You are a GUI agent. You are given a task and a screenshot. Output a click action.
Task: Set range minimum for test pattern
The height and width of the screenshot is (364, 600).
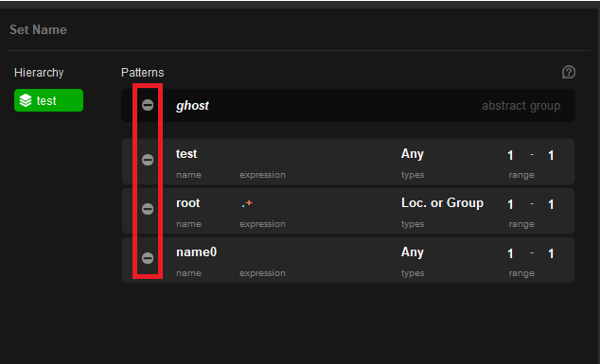tap(510, 155)
